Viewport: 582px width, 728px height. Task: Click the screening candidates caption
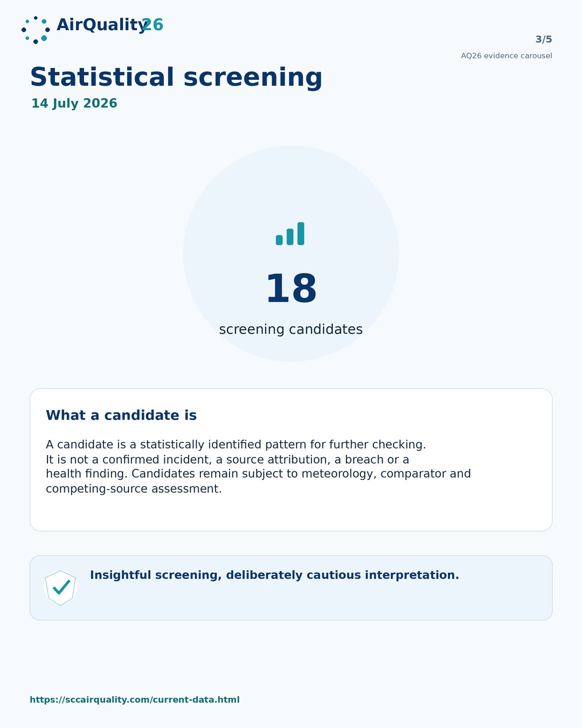(x=291, y=329)
